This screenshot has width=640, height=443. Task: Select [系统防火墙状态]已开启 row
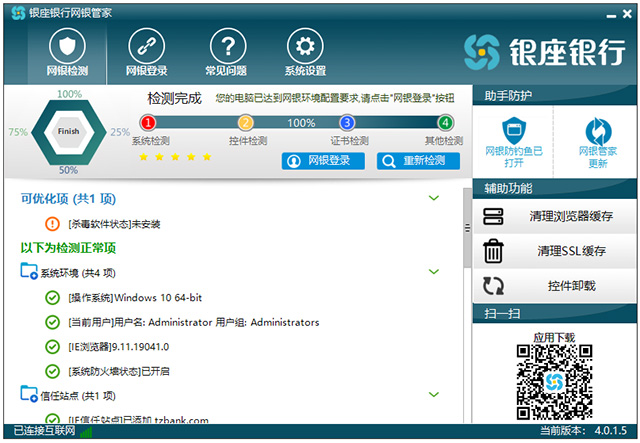(x=119, y=372)
